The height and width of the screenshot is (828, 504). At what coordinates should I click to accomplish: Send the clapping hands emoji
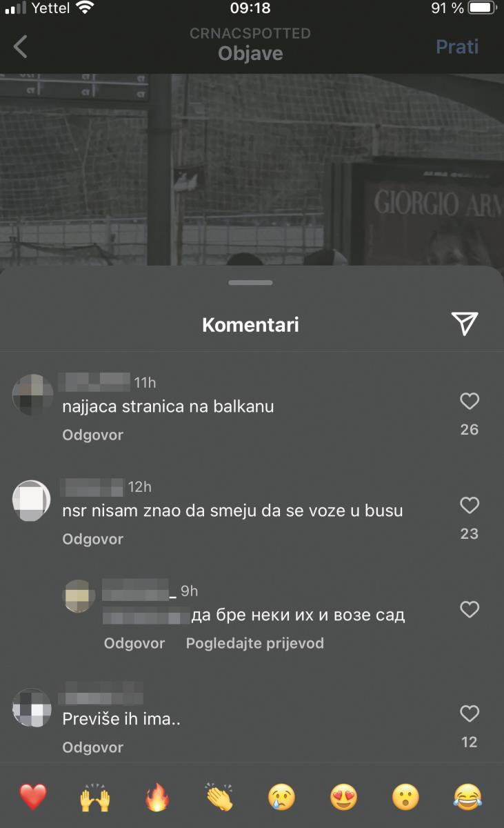click(220, 797)
